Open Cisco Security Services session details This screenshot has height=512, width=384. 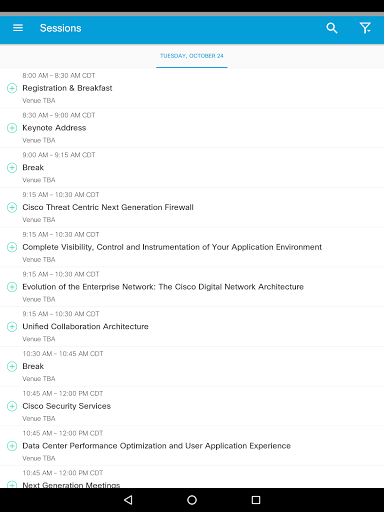click(192, 406)
